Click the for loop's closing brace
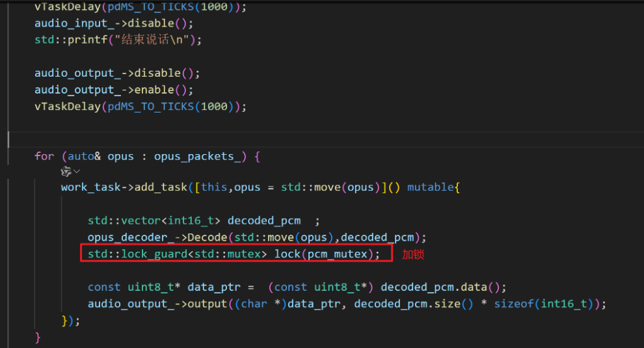The image size is (644, 348). tap(38, 338)
